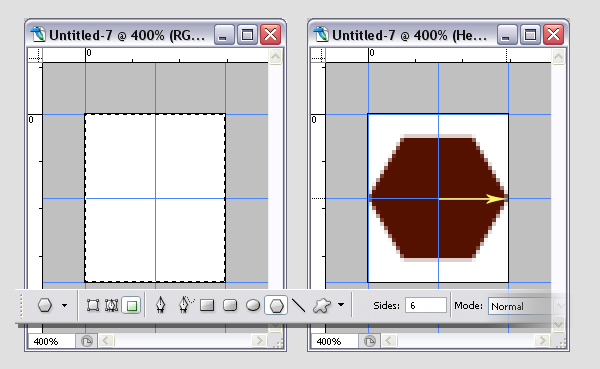Screen dimensions: 600x369
Task: Minimize the right Untitled-7 window
Action: (x=507, y=35)
